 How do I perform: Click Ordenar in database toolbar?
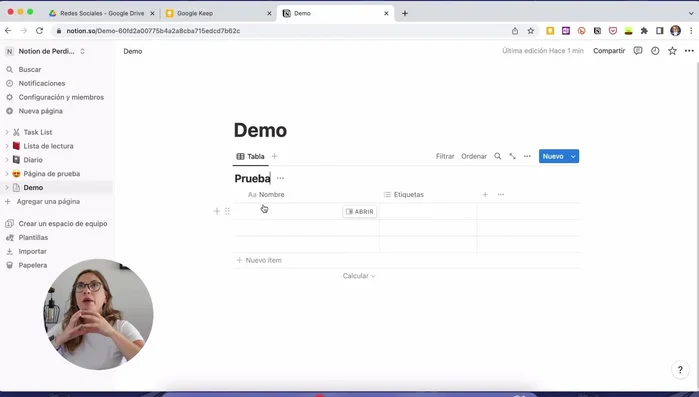(x=474, y=156)
